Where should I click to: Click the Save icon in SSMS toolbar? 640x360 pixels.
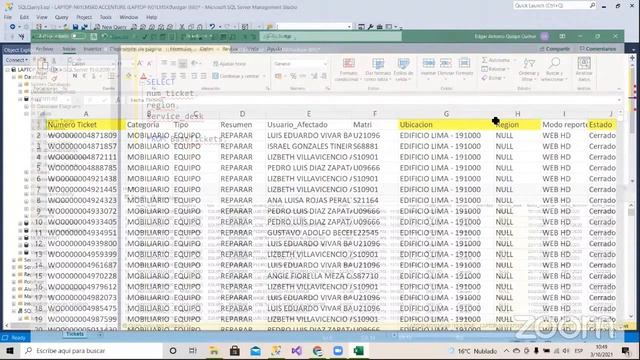[76, 27]
